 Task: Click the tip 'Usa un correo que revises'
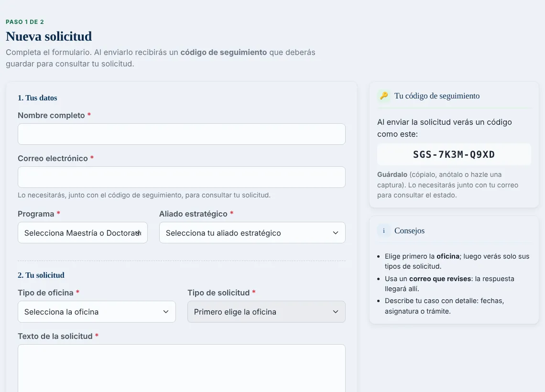click(x=449, y=283)
